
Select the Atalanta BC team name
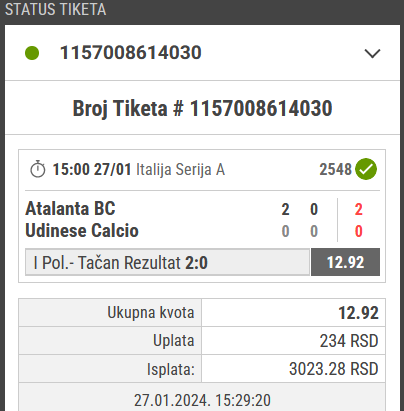pos(70,209)
